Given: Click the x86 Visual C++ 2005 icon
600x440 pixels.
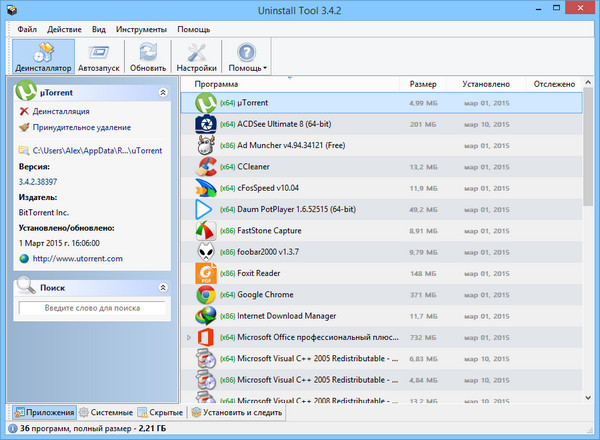Looking at the screenshot, I should (x=206, y=380).
